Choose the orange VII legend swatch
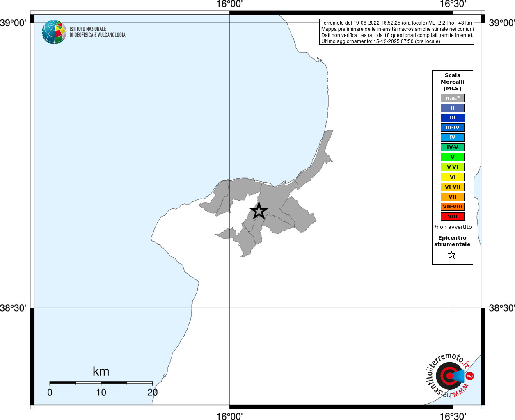This screenshot has height=420, width=515. (453, 197)
